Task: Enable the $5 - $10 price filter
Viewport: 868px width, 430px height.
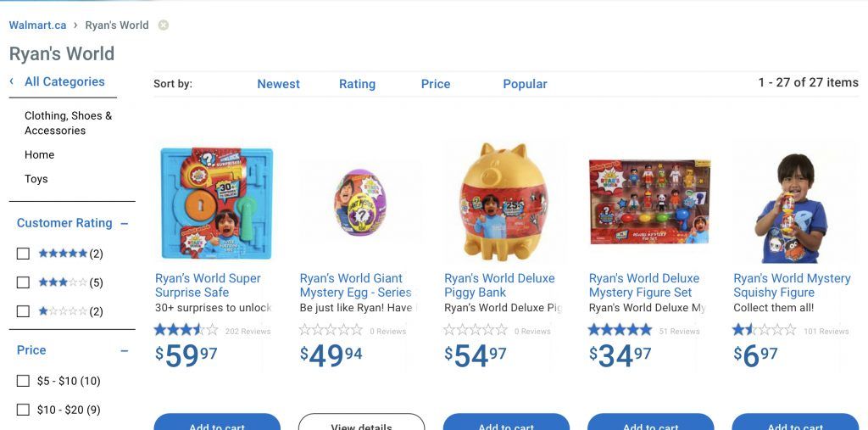Action: 23,381
